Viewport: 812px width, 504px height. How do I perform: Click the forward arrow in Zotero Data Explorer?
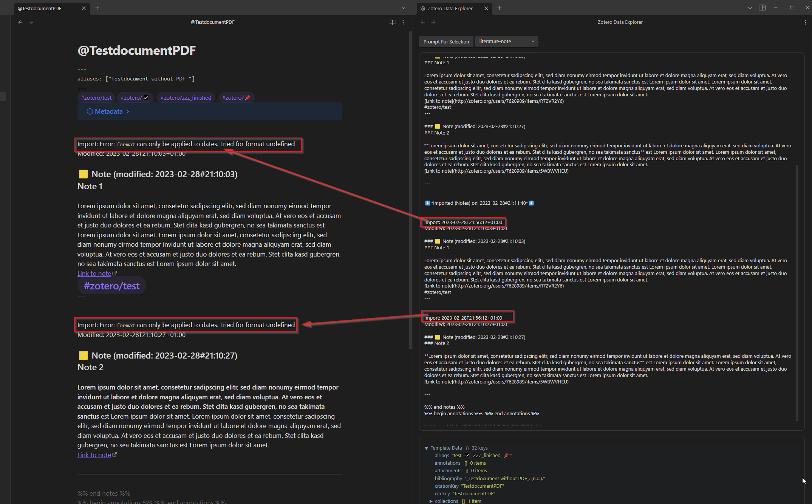click(x=433, y=22)
